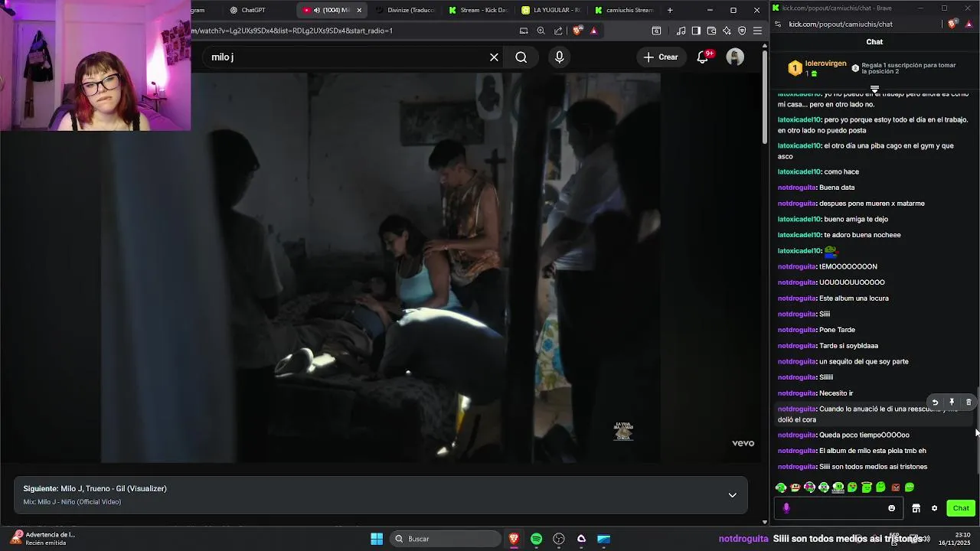
Task: Open Brave Leo AI sparkle icon
Action: coord(727,31)
